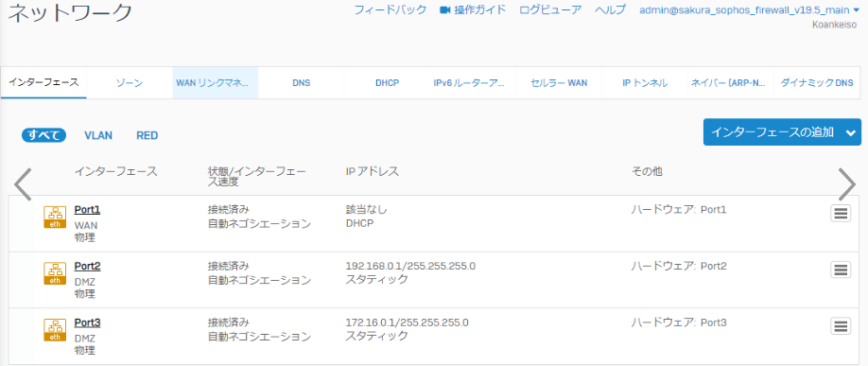Click the Port3 ethernet interface icon
This screenshot has height=366, width=868.
click(x=55, y=330)
